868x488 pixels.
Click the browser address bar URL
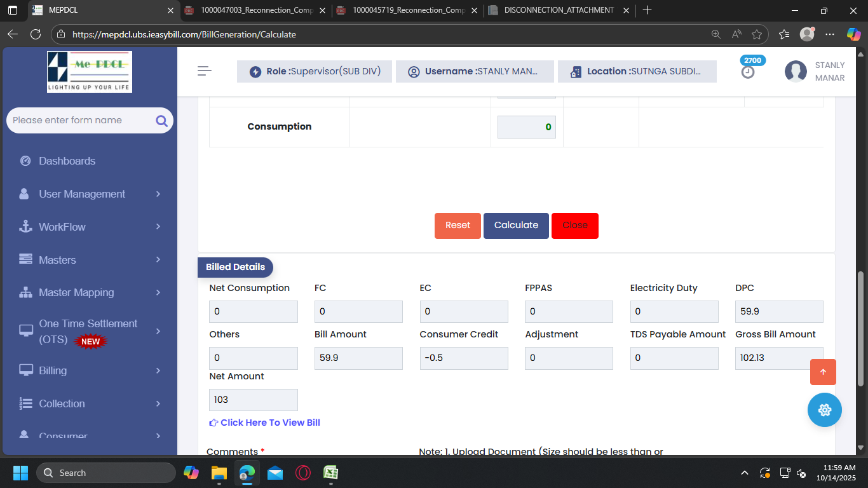tap(184, 34)
